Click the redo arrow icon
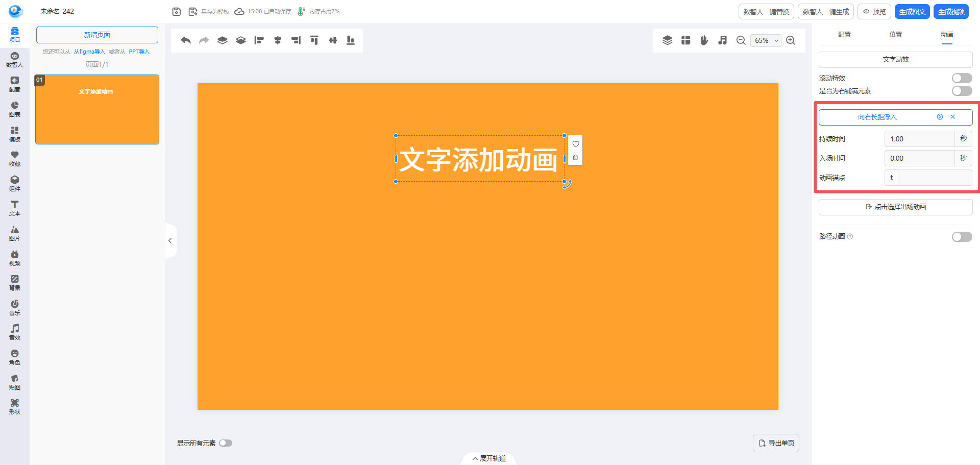 (204, 40)
